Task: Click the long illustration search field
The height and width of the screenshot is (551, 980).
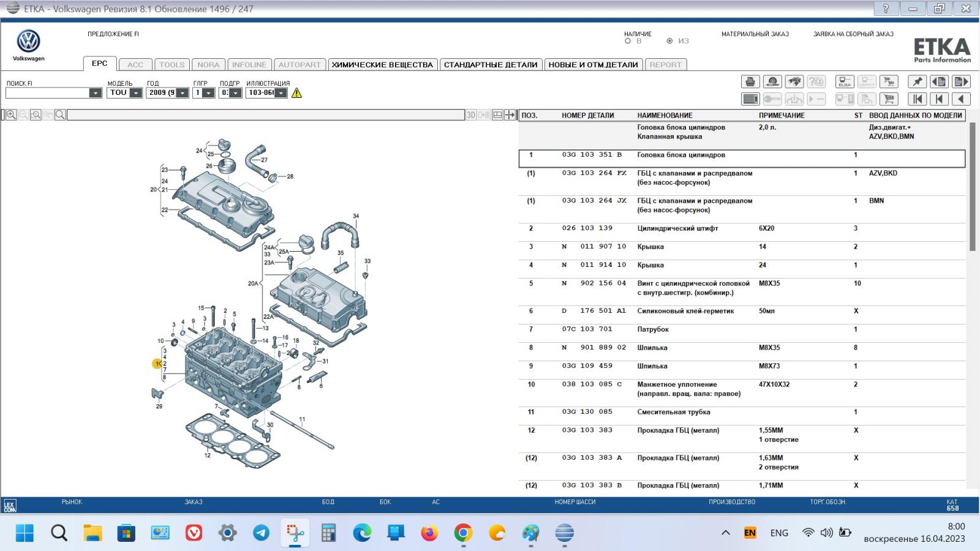Action: click(x=266, y=114)
